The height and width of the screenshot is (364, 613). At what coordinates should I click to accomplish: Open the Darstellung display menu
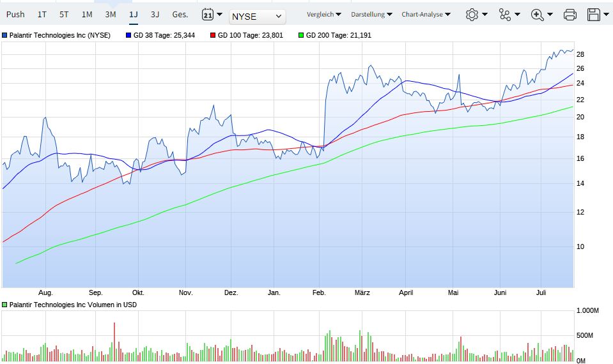coord(371,15)
